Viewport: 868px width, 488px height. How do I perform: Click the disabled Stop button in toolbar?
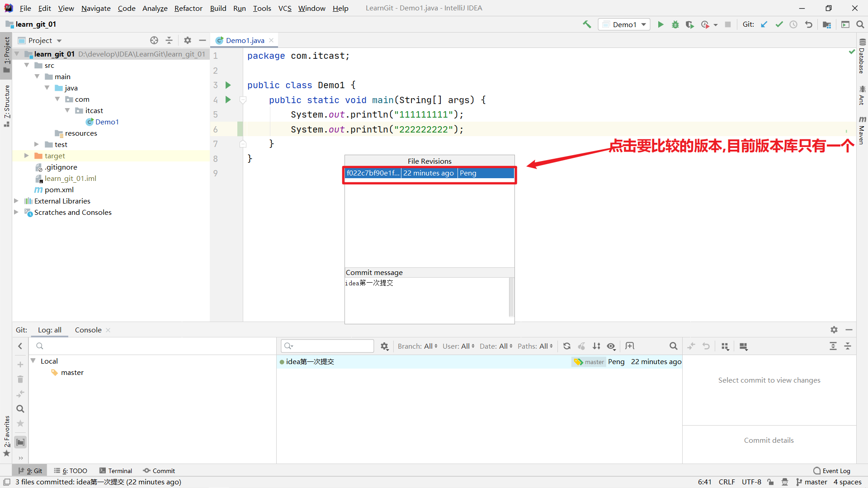(x=728, y=24)
